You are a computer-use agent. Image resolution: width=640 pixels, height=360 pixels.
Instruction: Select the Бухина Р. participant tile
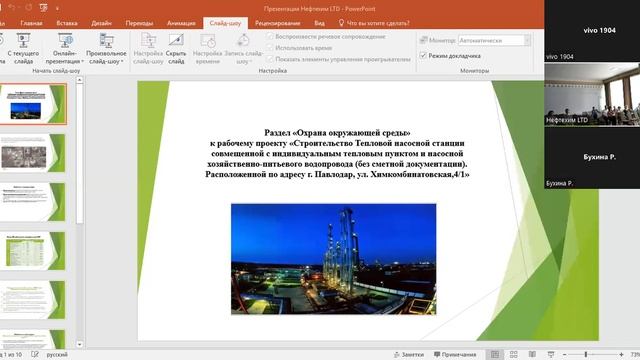click(x=592, y=158)
